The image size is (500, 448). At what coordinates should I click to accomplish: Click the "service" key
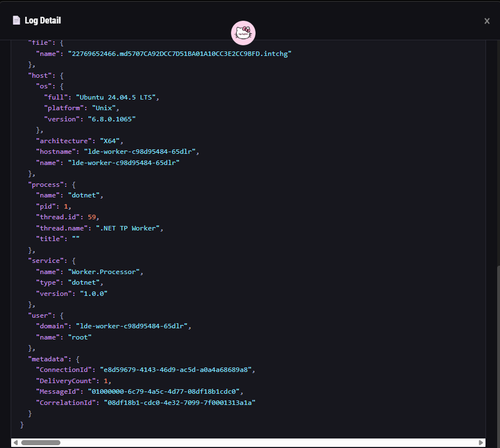coord(47,261)
